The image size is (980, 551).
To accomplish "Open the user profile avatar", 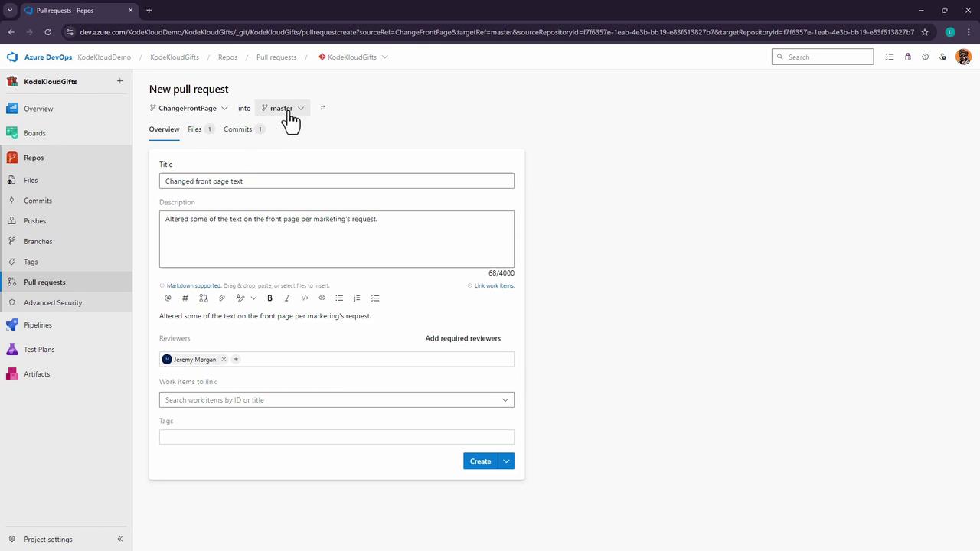I will coord(963,57).
